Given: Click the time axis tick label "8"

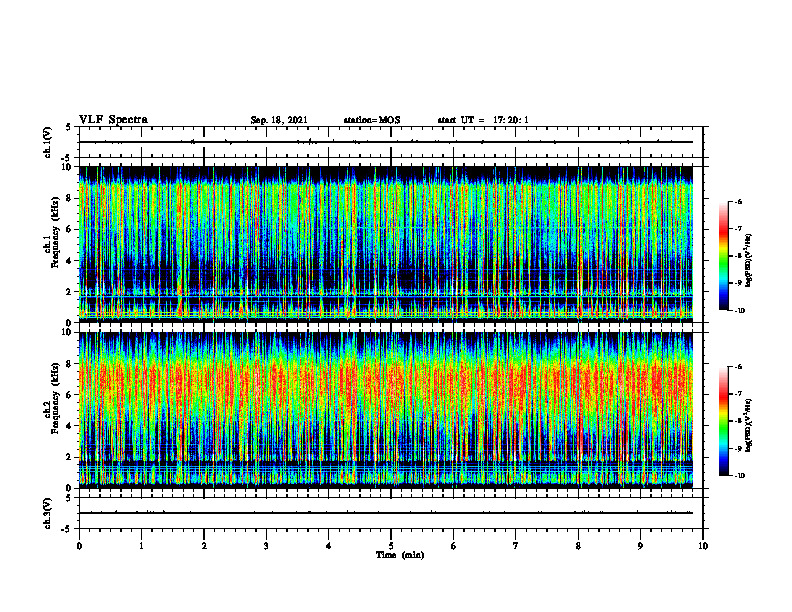Looking at the screenshot, I should [x=578, y=546].
